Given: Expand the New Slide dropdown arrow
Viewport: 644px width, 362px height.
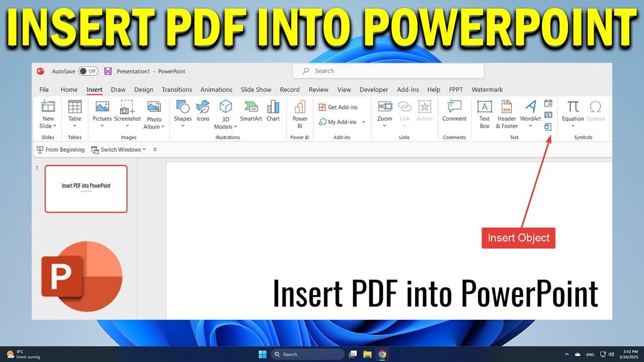Looking at the screenshot, I should point(55,126).
